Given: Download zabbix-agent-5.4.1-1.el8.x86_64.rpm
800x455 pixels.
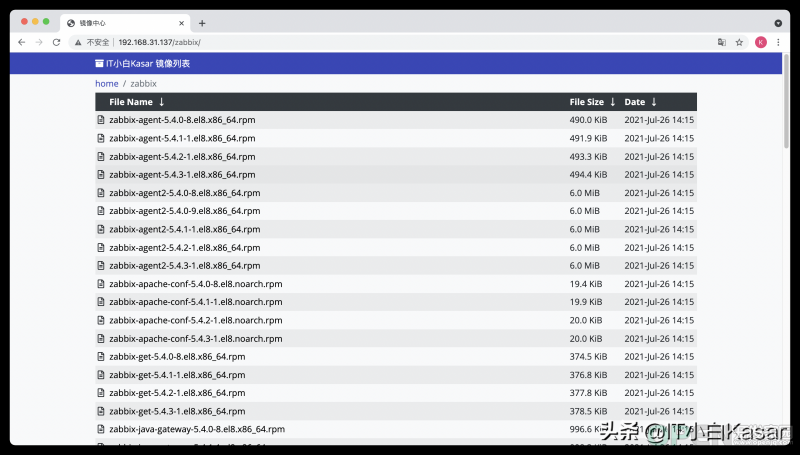Looking at the screenshot, I should pyautogui.click(x=182, y=138).
